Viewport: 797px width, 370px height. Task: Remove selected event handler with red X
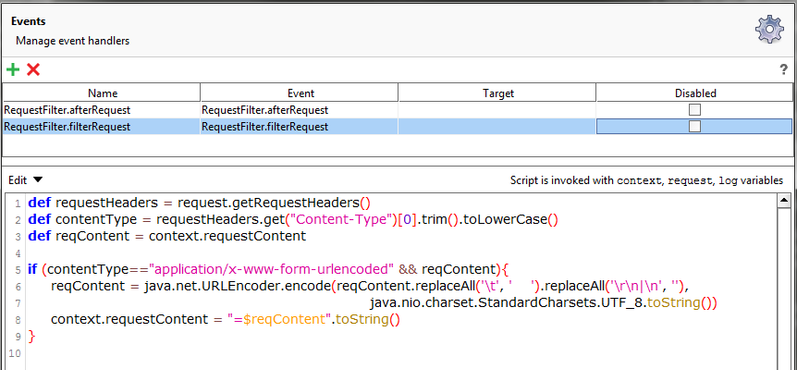[33, 70]
